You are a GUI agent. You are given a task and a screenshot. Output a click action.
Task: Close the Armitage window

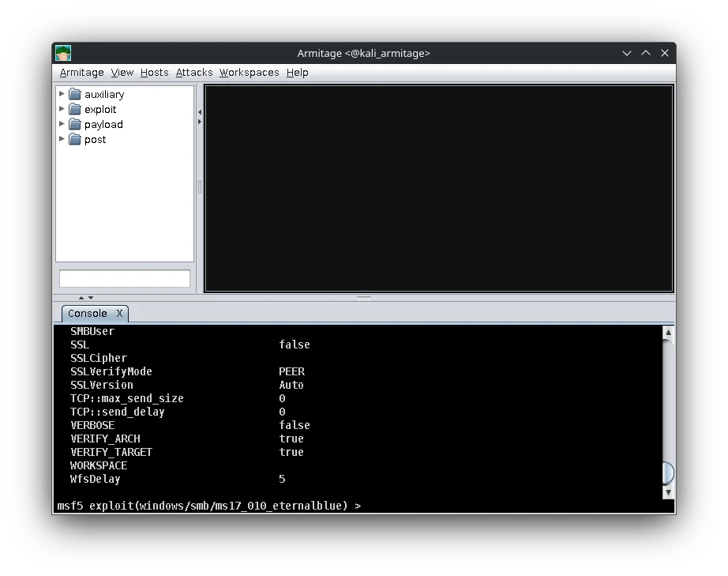click(x=665, y=53)
